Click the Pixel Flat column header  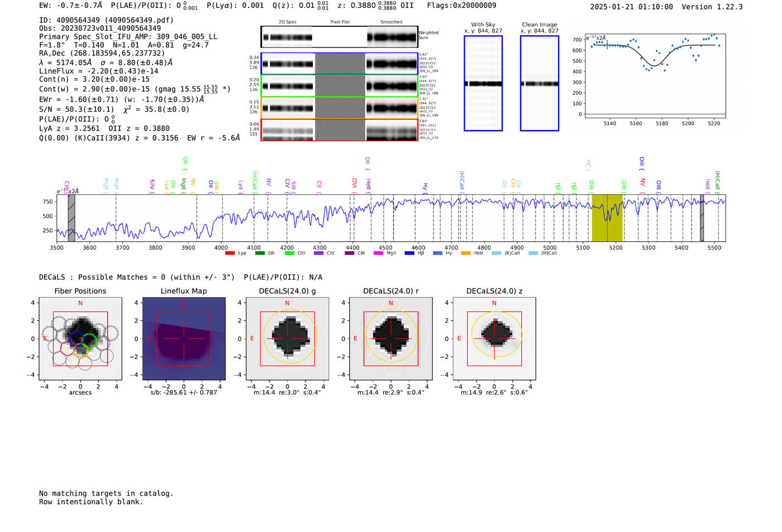[x=340, y=22]
